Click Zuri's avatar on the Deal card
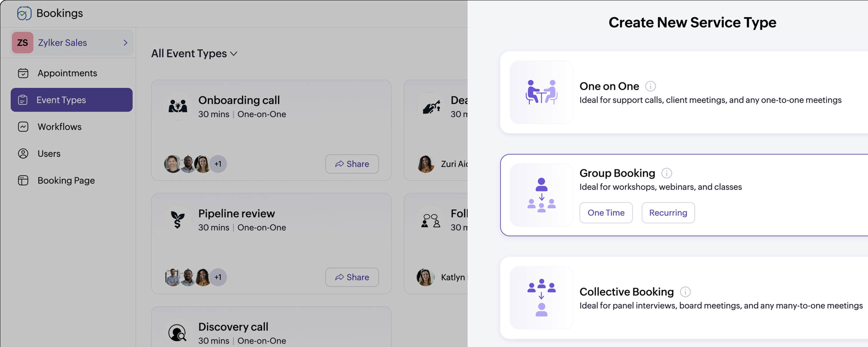 425,164
